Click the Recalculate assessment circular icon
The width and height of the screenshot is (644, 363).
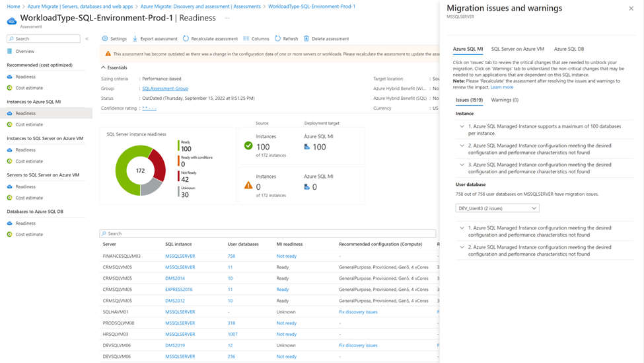186,38
